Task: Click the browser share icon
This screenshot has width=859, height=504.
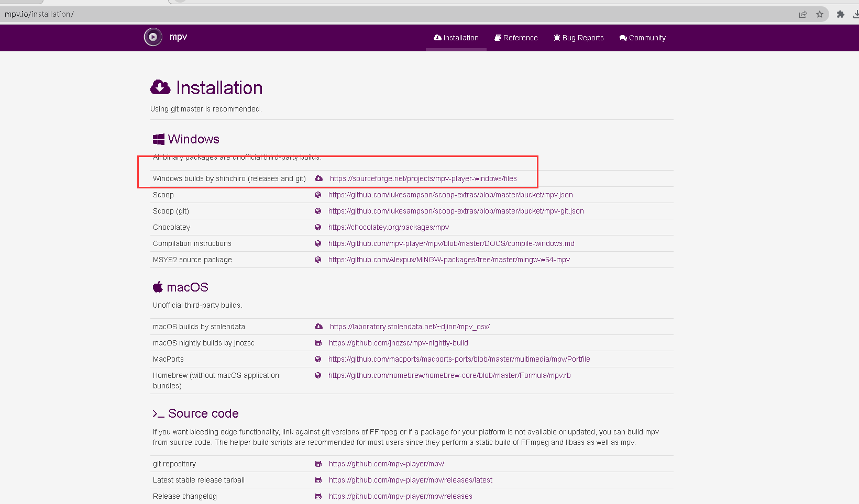Action: [803, 15]
